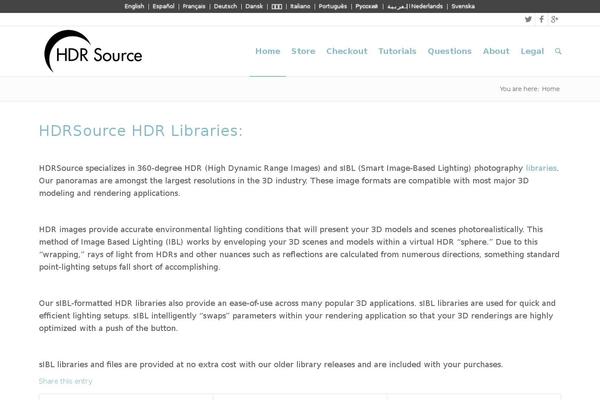The image size is (600, 400).
Task: Switch language to Dansk
Action: 254,6
